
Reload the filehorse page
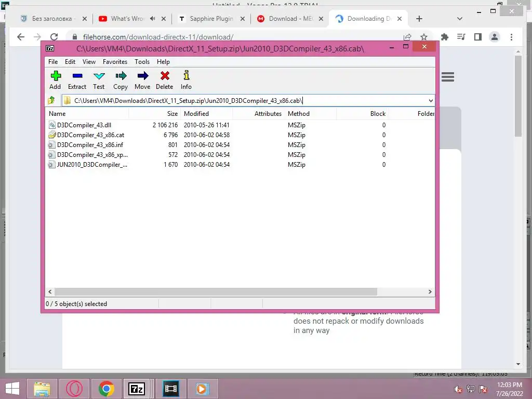pos(54,37)
